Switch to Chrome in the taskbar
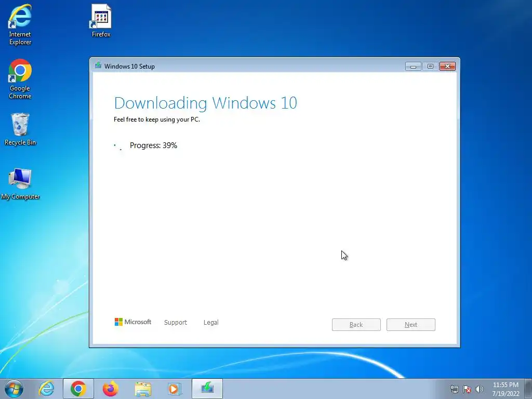The width and height of the screenshot is (532, 399). pyautogui.click(x=78, y=389)
